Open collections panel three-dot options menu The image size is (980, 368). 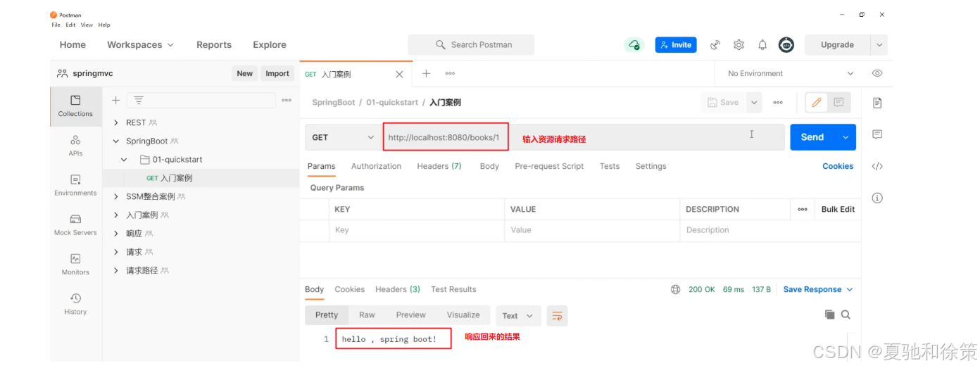click(x=287, y=101)
